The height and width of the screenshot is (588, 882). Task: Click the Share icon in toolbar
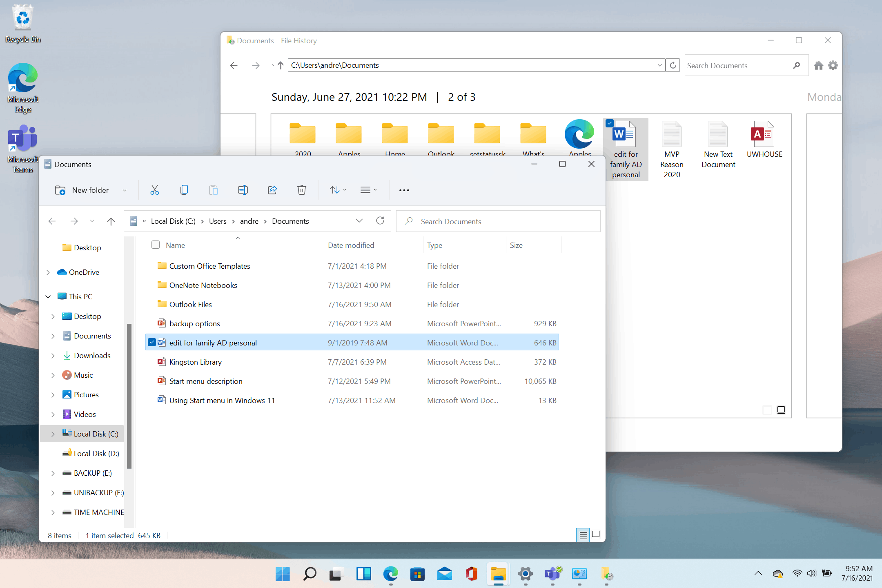[272, 190]
